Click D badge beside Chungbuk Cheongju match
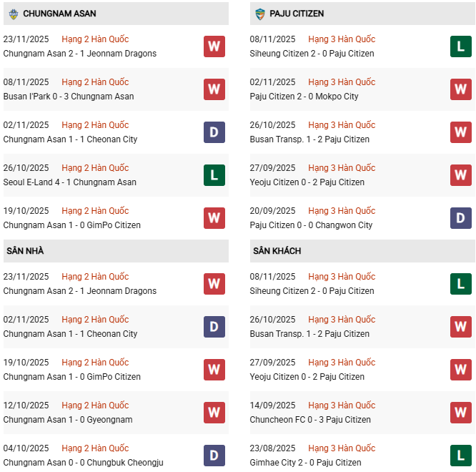 pyautogui.click(x=214, y=456)
